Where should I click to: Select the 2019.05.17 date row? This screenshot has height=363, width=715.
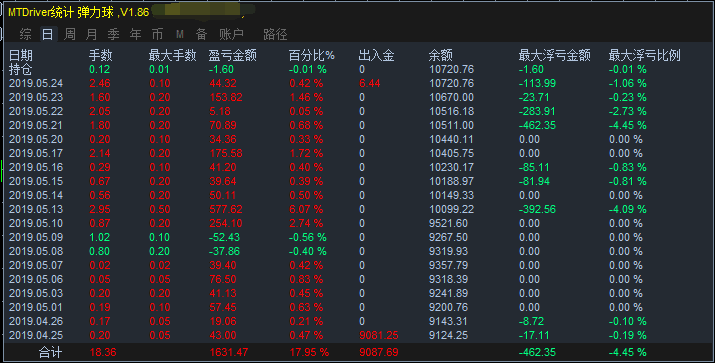tap(36, 153)
